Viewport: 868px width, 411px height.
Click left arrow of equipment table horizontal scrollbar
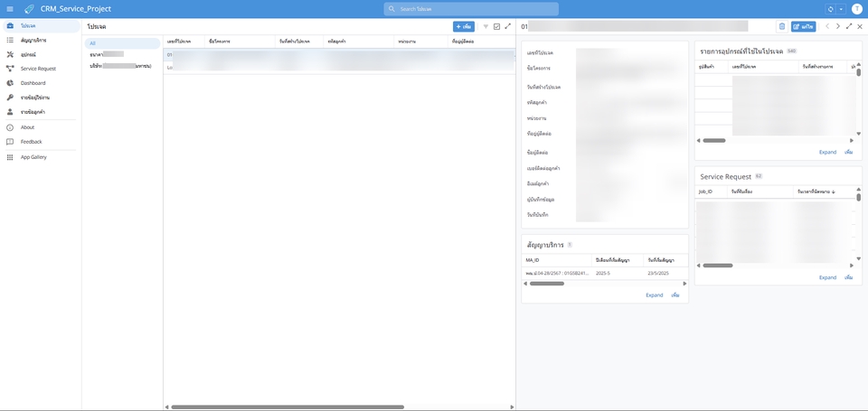click(x=699, y=141)
